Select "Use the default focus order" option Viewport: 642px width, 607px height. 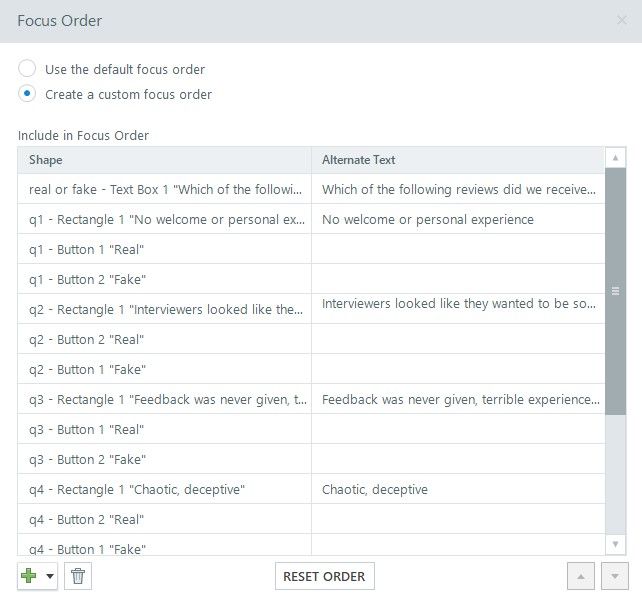(x=27, y=69)
